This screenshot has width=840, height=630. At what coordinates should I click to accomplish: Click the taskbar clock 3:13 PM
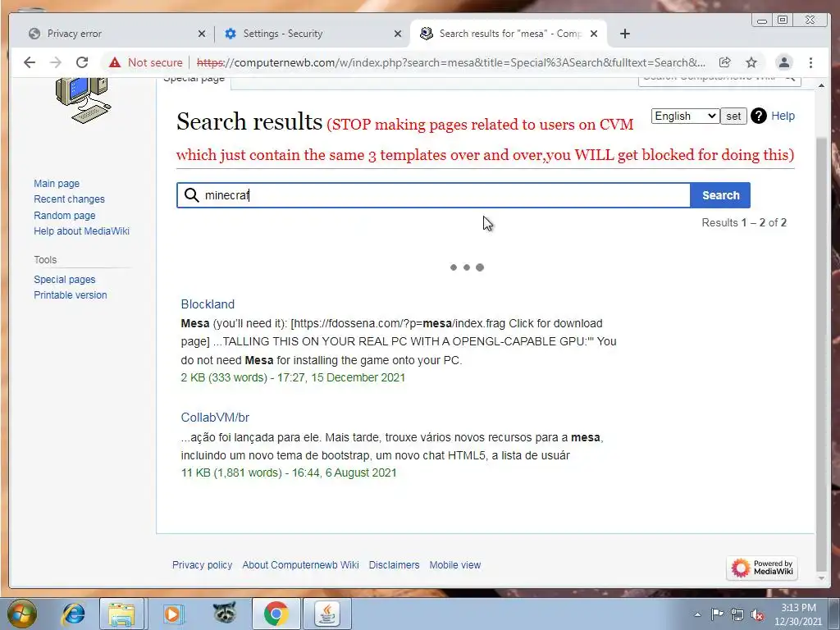click(798, 614)
